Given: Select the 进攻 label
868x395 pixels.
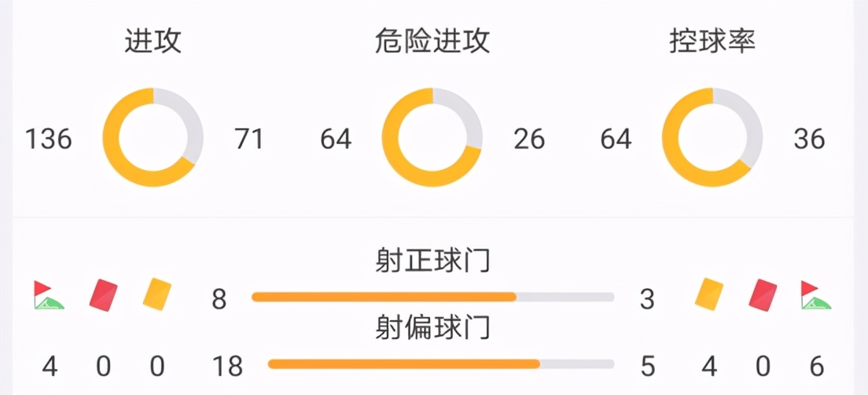Looking at the screenshot, I should 153,41.
